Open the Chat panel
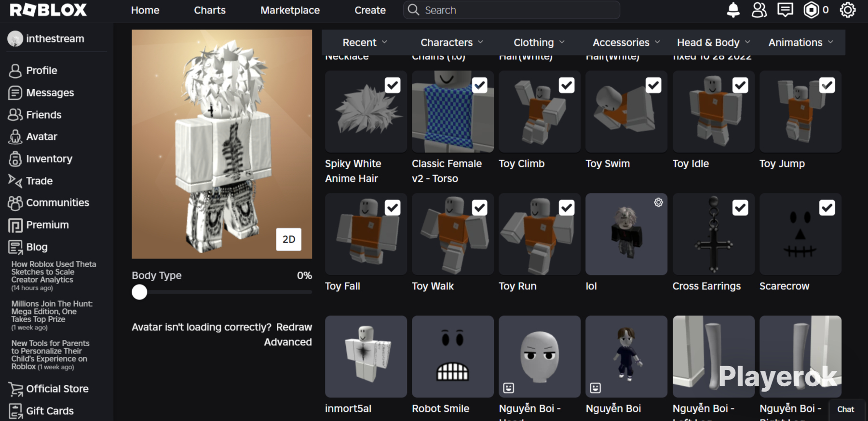This screenshot has width=868, height=421. 846,409
